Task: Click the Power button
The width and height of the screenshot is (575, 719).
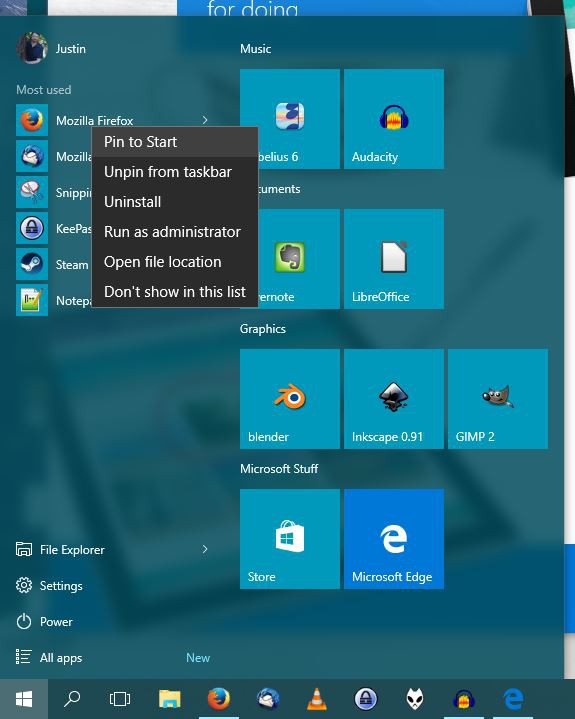Action: pyautogui.click(x=44, y=622)
